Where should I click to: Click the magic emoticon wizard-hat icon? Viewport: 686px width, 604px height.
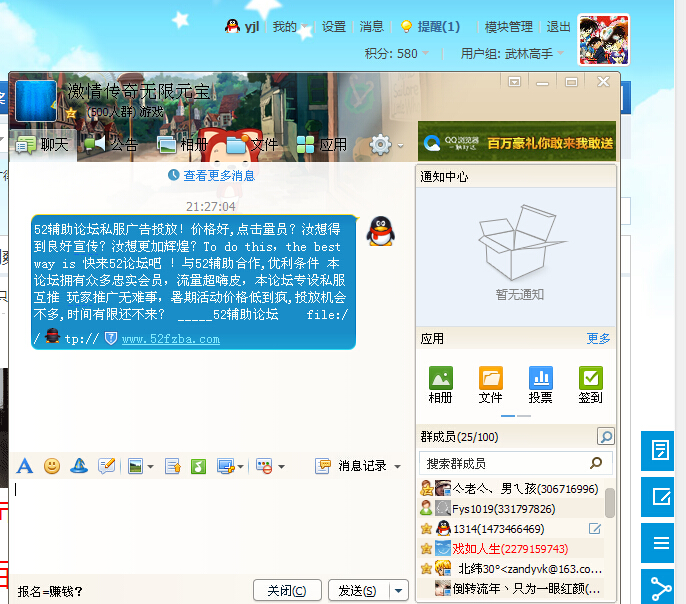coord(79,466)
